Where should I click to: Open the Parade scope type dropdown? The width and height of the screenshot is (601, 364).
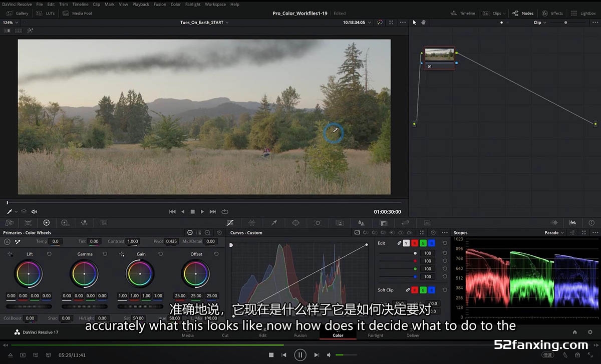[x=554, y=233]
